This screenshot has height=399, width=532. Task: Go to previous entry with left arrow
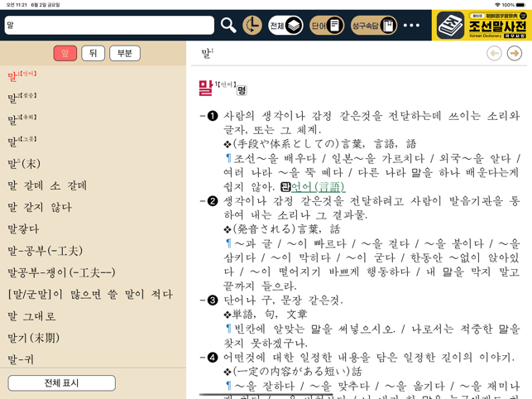click(494, 53)
